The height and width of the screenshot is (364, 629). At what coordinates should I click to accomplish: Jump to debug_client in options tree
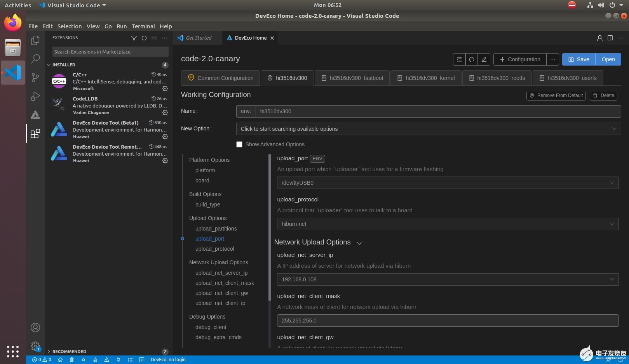[211, 327]
